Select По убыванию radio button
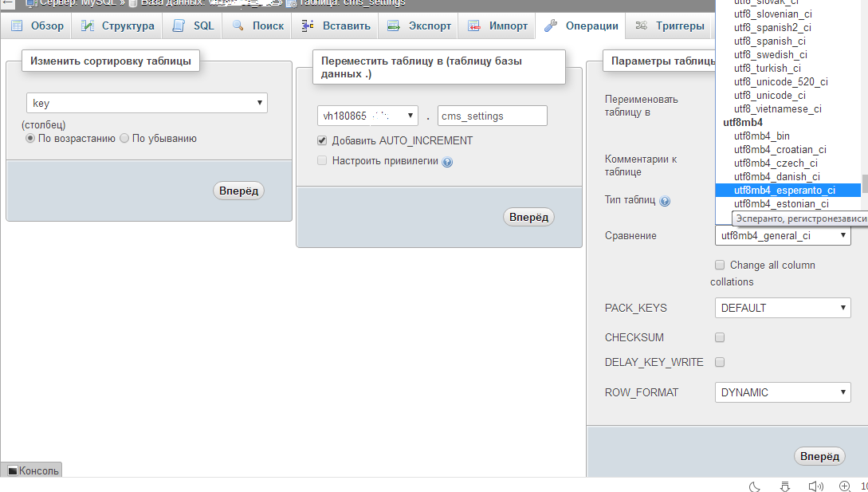This screenshot has width=868, height=492. coord(124,139)
